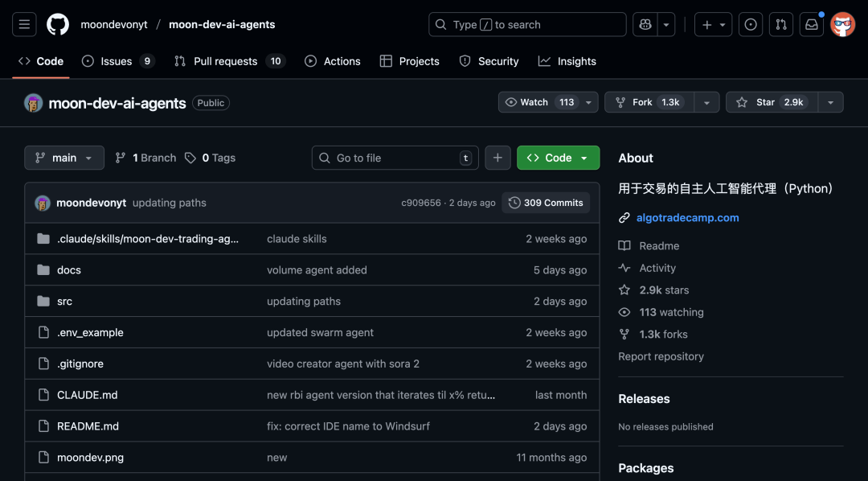Image resolution: width=868 pixels, height=481 pixels.
Task: Open the Star button dropdown arrow
Action: point(830,102)
